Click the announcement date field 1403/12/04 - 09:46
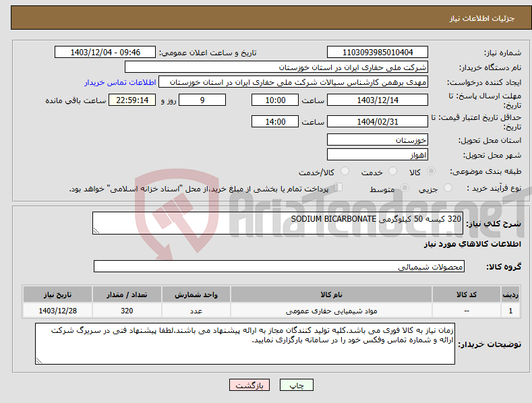This screenshot has width=532, height=403. [x=105, y=53]
